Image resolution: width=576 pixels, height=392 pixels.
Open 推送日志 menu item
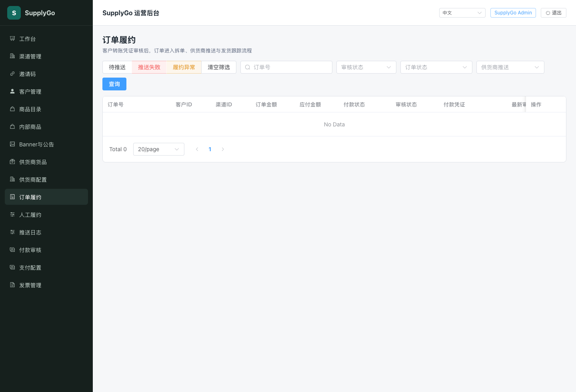click(x=46, y=232)
